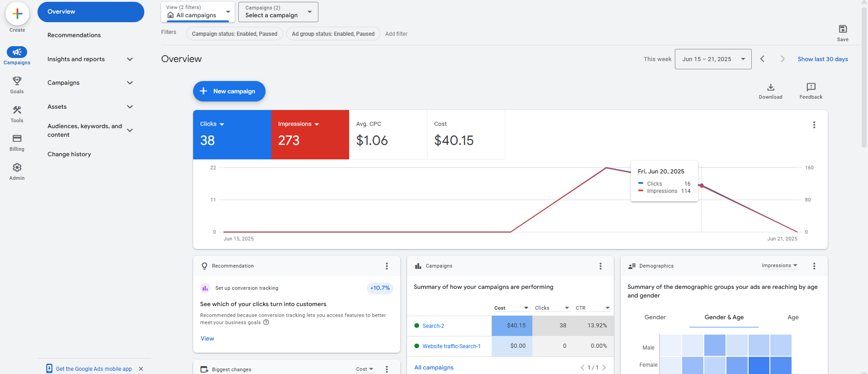Screen dimensions: 868x374
Task: Expand Audiences, keywords, and content
Action: (x=130, y=130)
